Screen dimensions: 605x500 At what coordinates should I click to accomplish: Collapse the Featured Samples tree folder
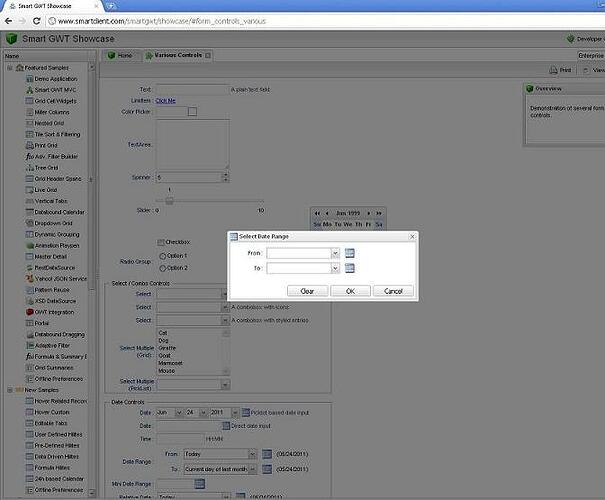[x=10, y=68]
